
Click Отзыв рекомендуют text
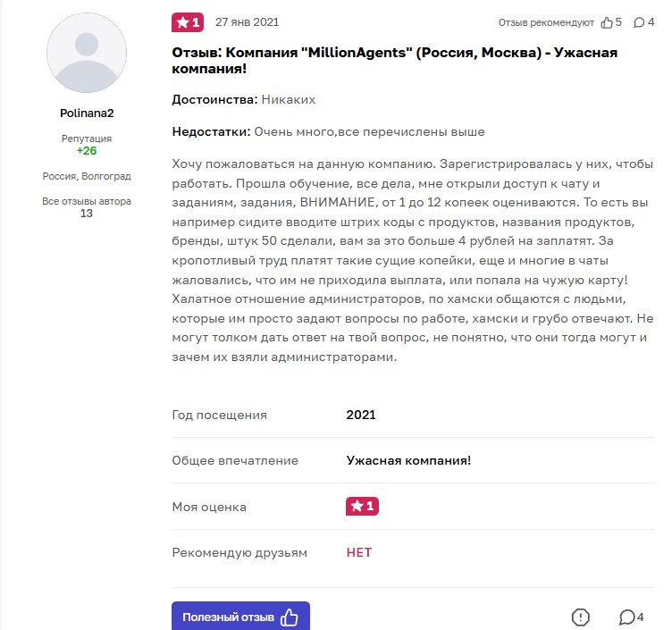(547, 22)
